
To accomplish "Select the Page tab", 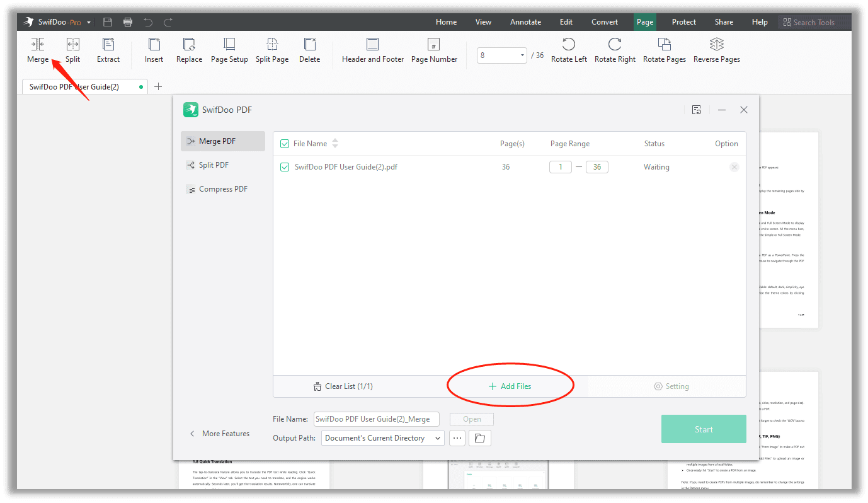I will [645, 22].
